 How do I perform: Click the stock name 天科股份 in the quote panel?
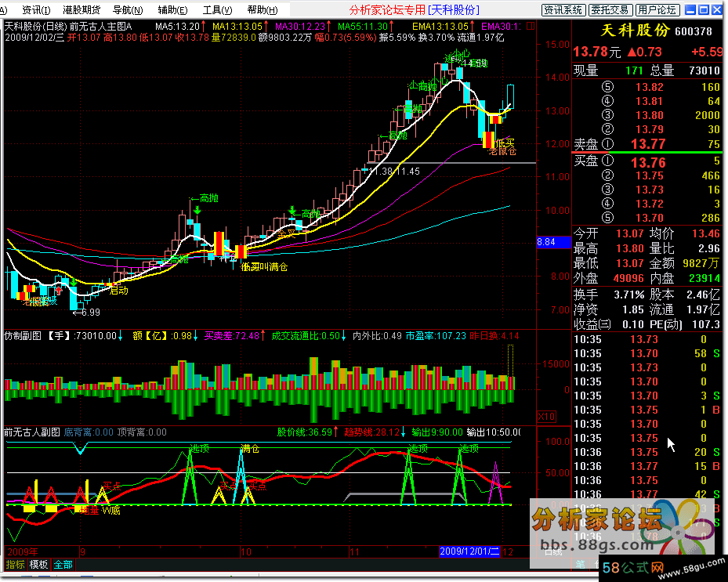636,31
